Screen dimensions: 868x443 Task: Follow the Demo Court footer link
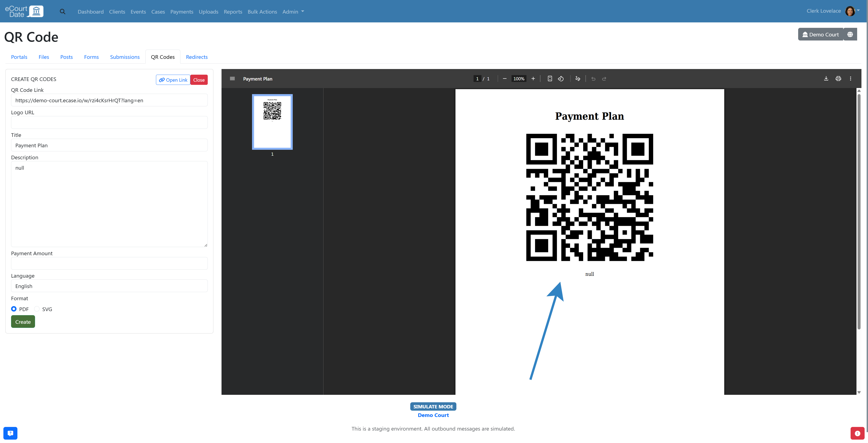[x=433, y=415]
